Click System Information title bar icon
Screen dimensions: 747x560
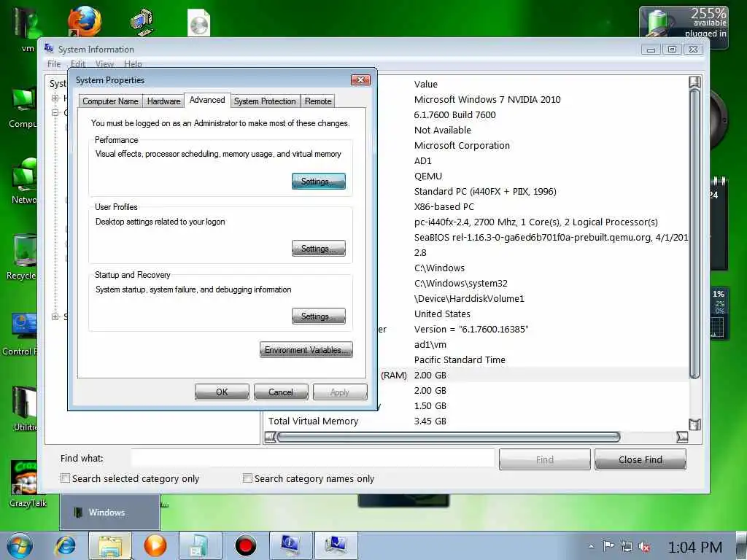(x=49, y=49)
